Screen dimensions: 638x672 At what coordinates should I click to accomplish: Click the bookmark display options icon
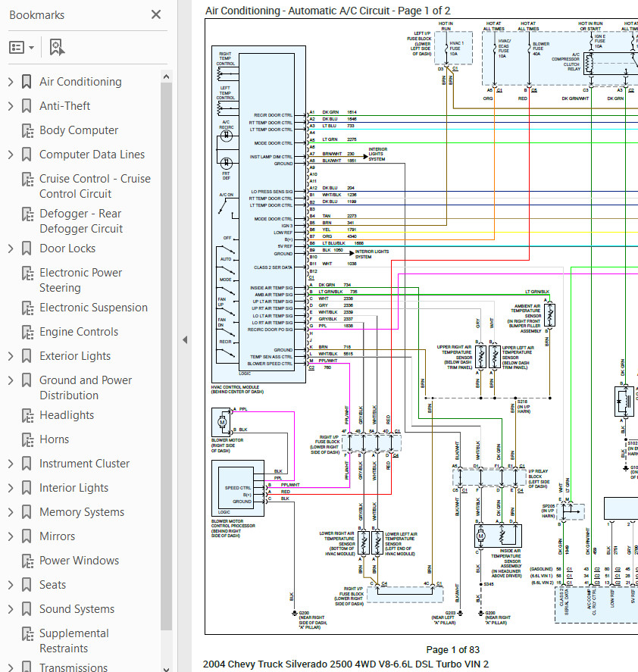pos(19,46)
